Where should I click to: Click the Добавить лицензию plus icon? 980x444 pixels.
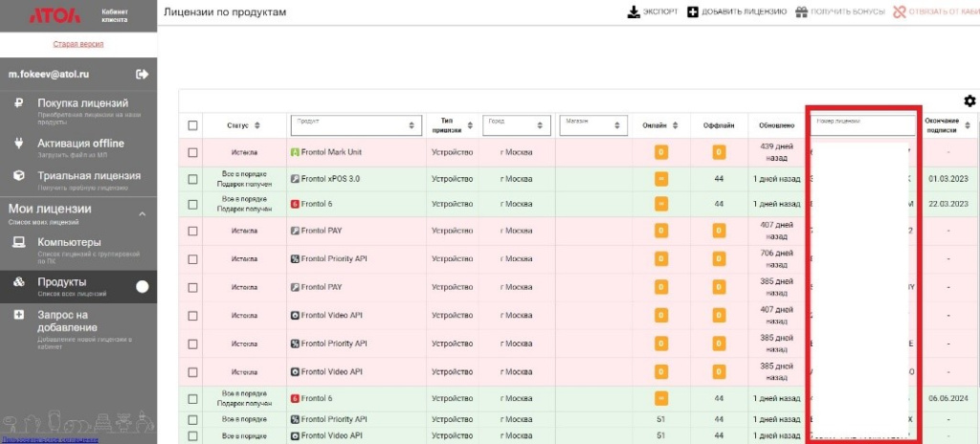693,11
